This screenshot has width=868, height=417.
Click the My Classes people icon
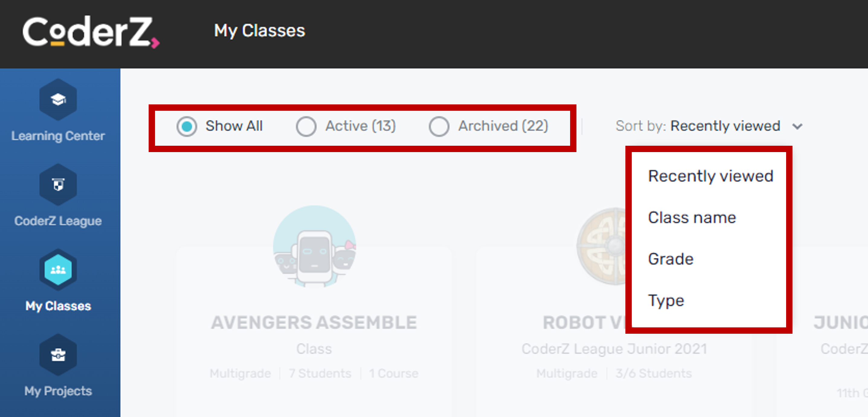(x=58, y=270)
